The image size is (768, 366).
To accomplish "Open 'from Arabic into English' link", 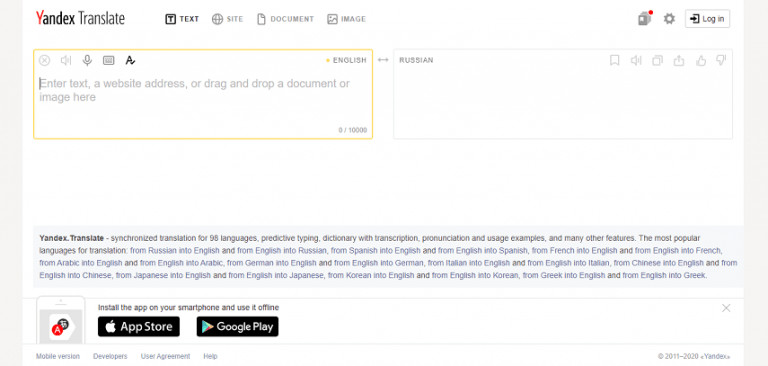I will tap(81, 263).
